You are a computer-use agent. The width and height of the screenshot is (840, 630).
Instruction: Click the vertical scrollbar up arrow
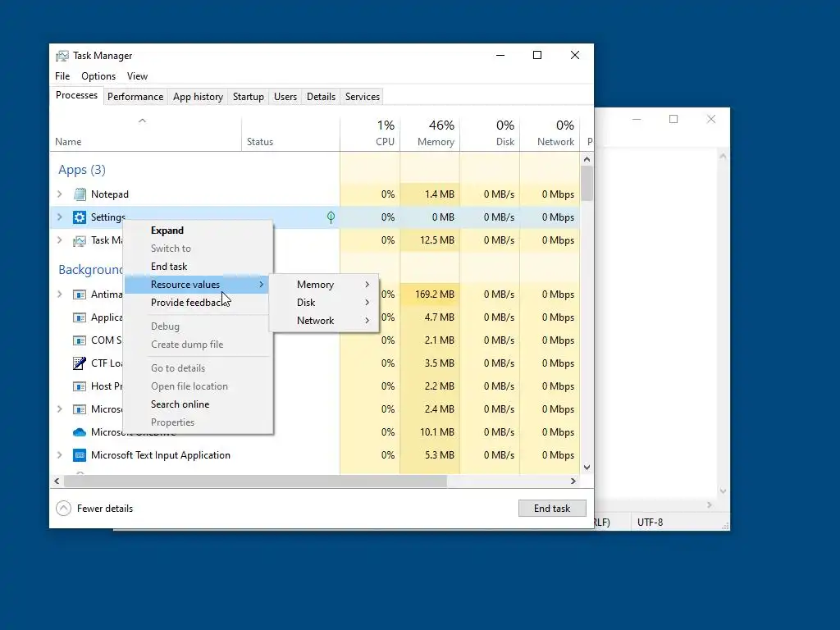coord(587,159)
